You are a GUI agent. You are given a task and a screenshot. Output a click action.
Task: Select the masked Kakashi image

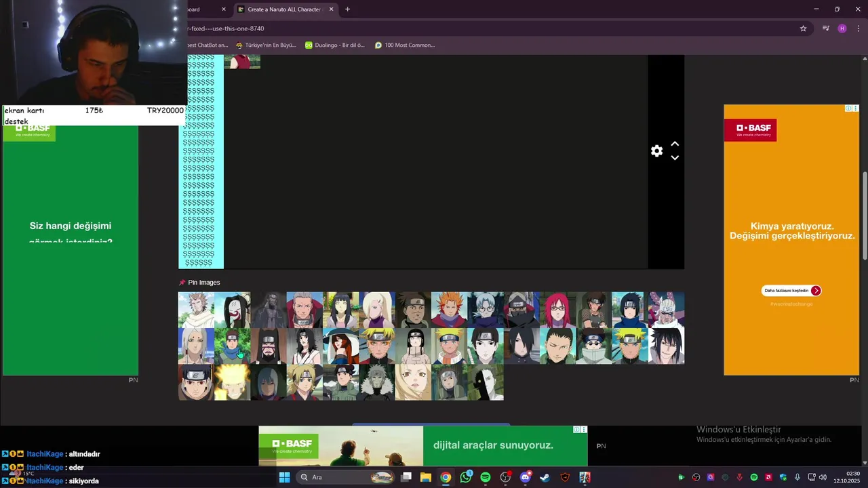tap(521, 310)
